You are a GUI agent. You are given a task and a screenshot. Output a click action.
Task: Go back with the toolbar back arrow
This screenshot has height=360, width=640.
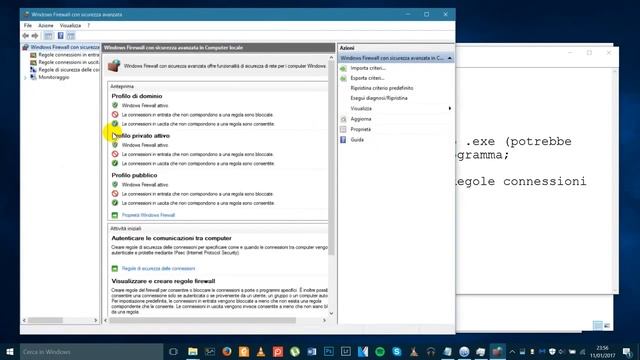(26, 36)
